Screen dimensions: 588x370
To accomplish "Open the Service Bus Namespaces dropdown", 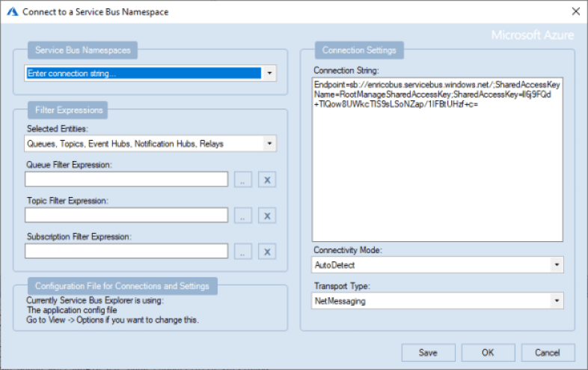I will tap(269, 73).
